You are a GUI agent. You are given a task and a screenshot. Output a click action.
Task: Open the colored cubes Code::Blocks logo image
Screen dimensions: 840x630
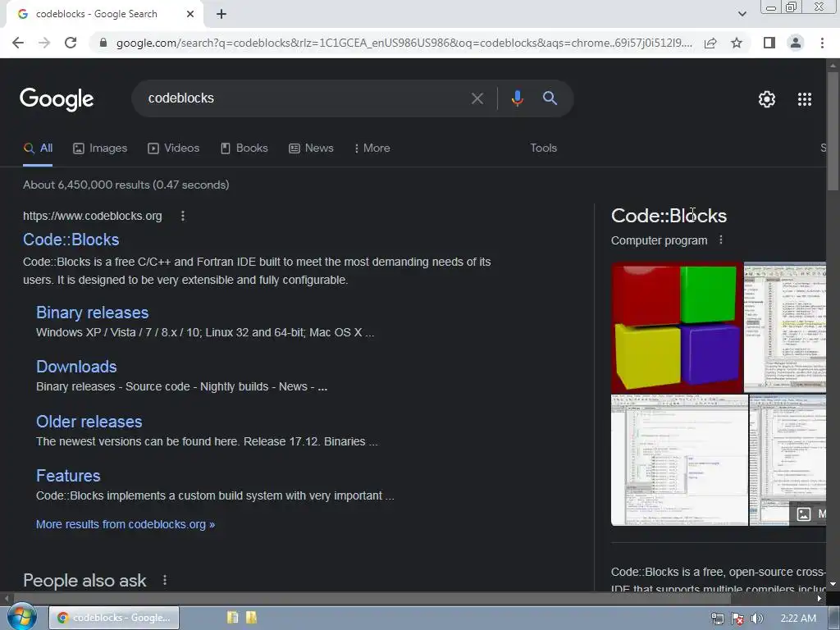(677, 327)
